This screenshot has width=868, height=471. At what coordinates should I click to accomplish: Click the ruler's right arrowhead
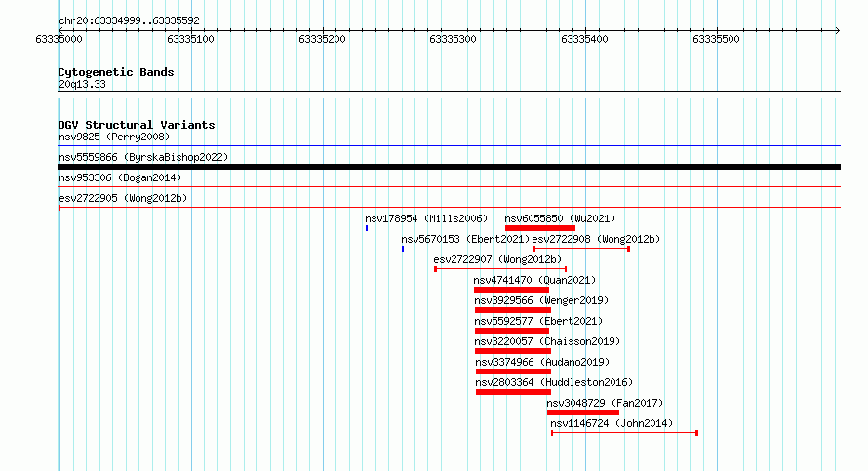[838, 30]
